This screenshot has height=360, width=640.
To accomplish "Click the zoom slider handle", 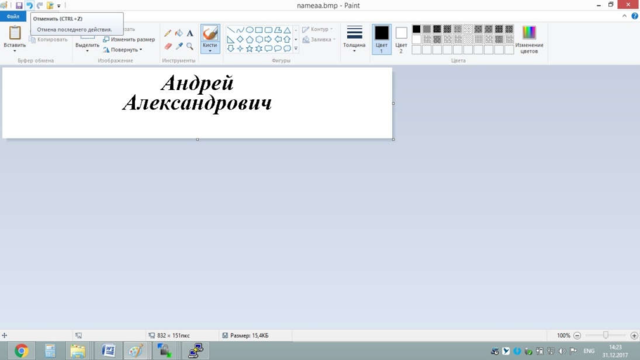I will (x=606, y=335).
